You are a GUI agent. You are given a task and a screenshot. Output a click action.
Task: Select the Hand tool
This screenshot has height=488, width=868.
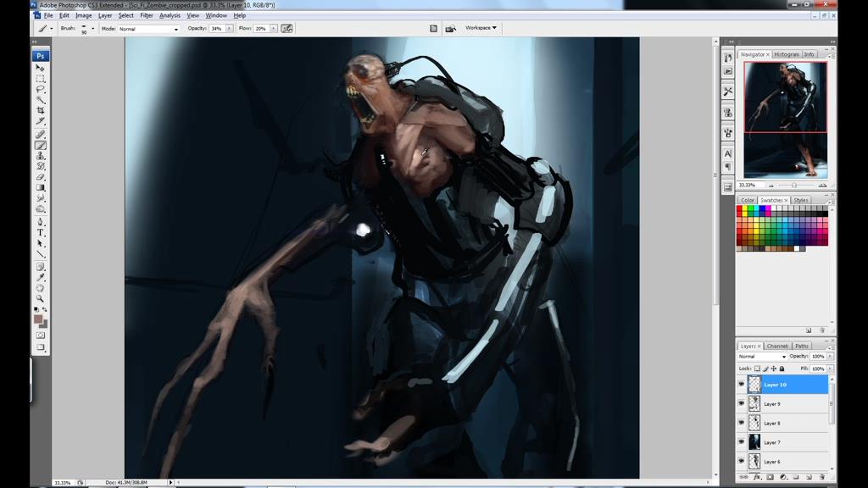(x=41, y=288)
